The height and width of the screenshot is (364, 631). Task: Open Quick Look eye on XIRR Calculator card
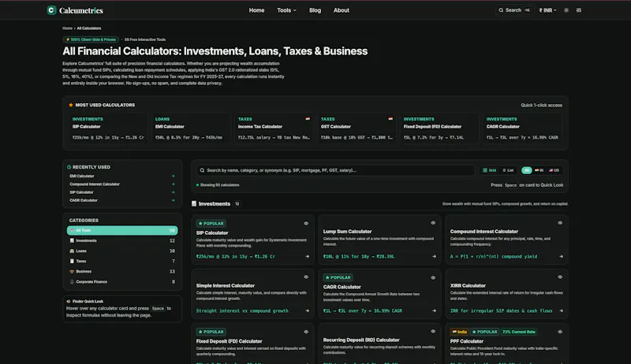tap(560, 277)
